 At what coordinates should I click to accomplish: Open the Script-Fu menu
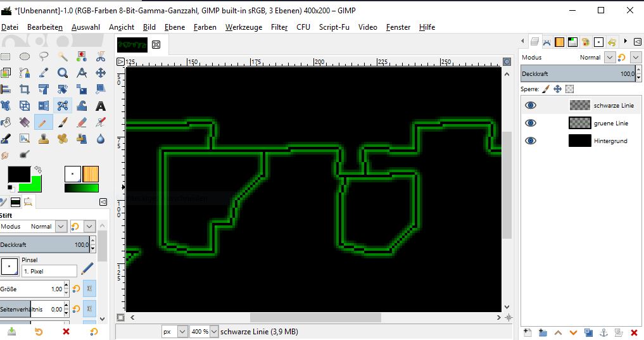pyautogui.click(x=334, y=27)
